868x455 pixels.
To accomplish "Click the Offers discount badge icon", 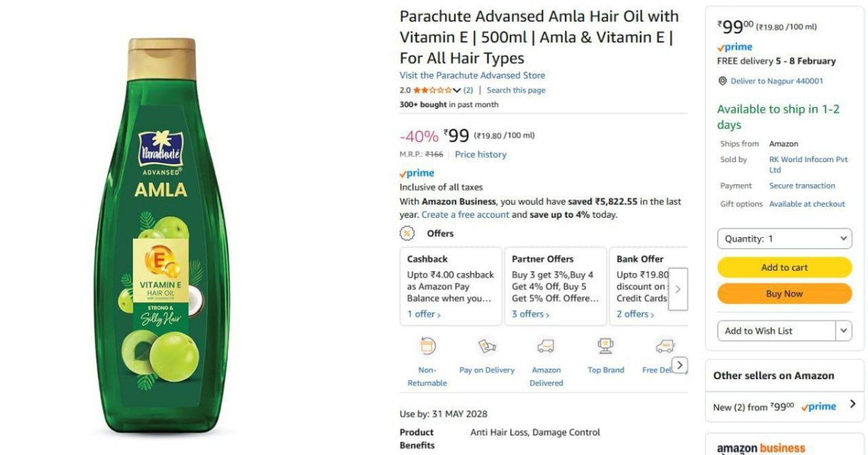I will click(x=408, y=233).
